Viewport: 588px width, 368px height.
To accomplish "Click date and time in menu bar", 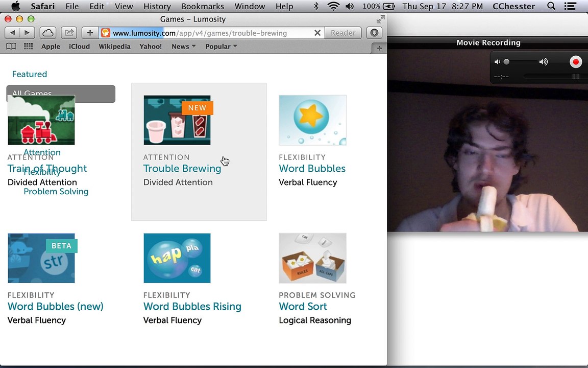I will [443, 6].
